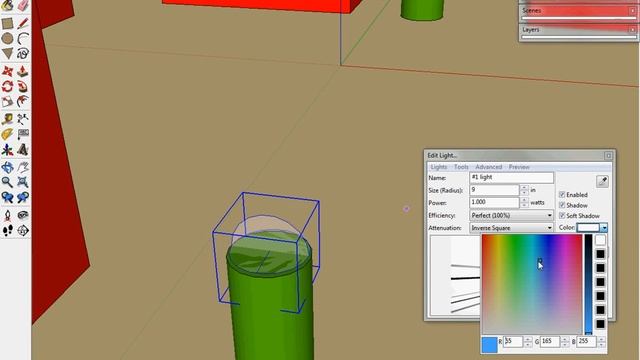
Task: Go to Next camera view
Action: [x=23, y=198]
